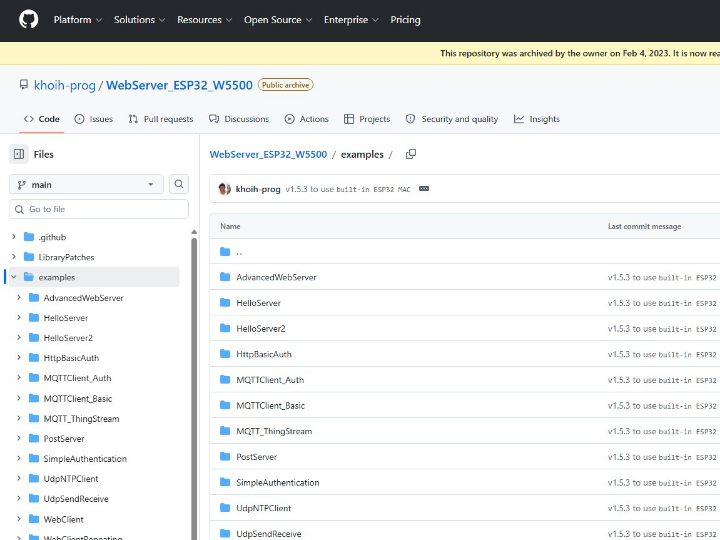Click khoih-prog avatar in commit bar
Image resolution: width=720 pixels, height=540 pixels.
(225, 189)
